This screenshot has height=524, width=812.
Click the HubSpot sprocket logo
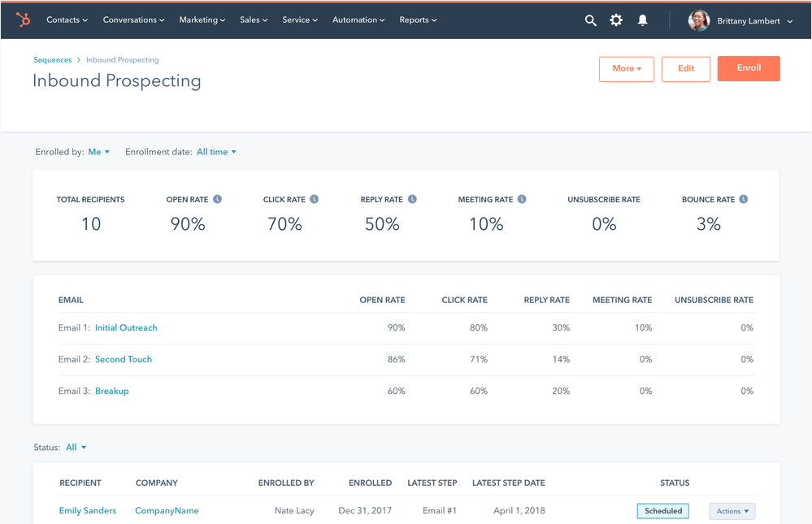(23, 20)
